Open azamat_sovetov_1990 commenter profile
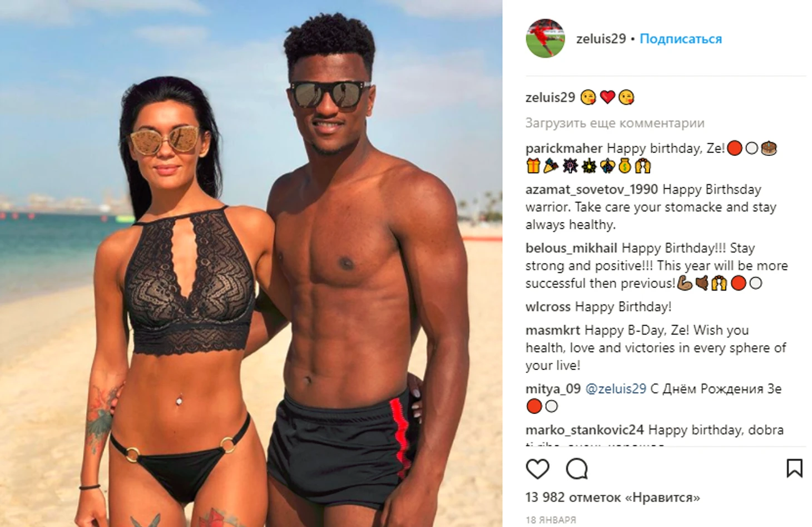 click(592, 190)
